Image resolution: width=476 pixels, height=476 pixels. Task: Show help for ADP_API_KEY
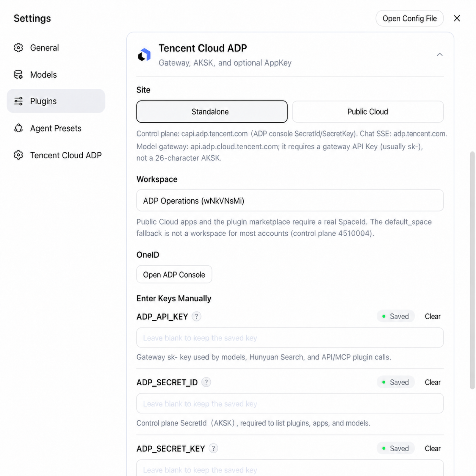click(196, 316)
